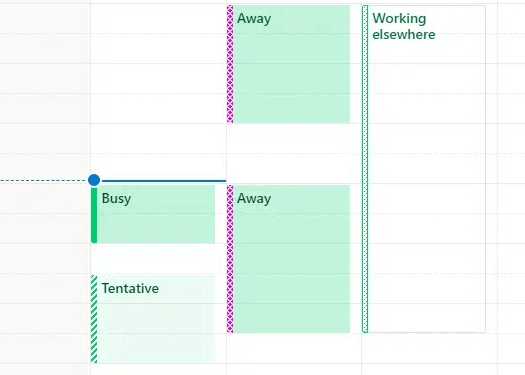Click the solid blue current-time line
This screenshot has width=525, height=375.
(x=164, y=181)
